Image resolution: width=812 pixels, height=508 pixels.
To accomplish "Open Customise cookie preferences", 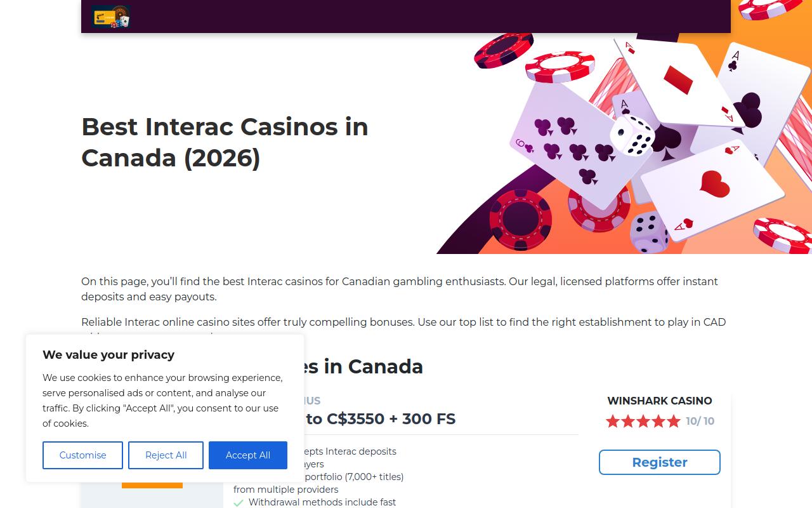I will tap(82, 455).
